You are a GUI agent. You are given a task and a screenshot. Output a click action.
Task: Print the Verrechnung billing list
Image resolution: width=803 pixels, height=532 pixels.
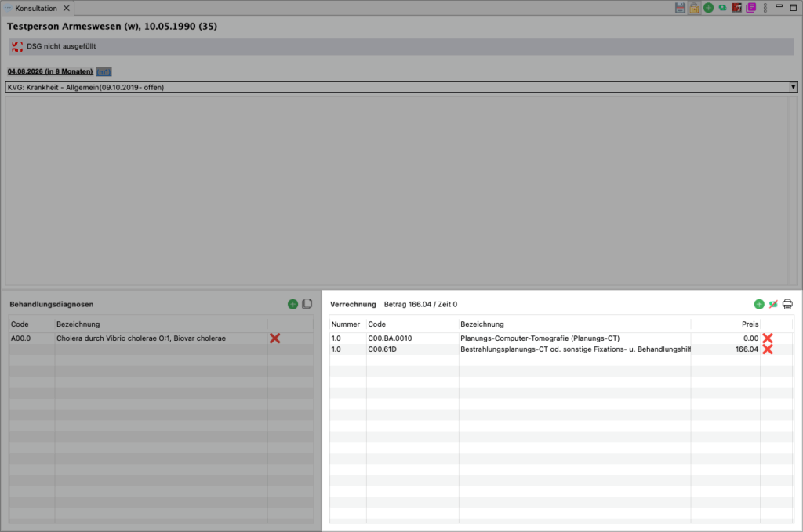coord(787,304)
